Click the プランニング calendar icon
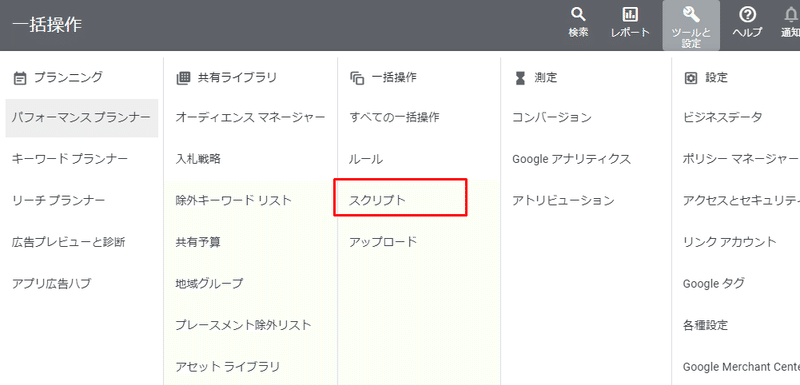800x385 pixels. coord(19,78)
